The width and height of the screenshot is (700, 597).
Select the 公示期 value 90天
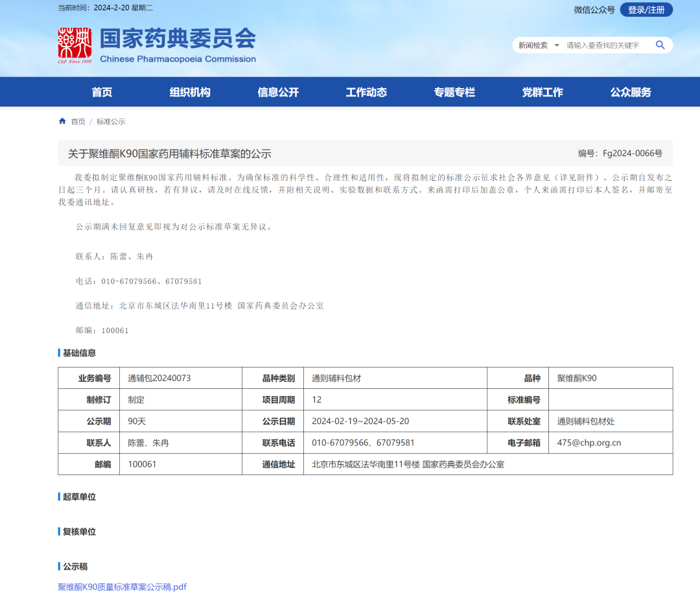click(x=137, y=421)
